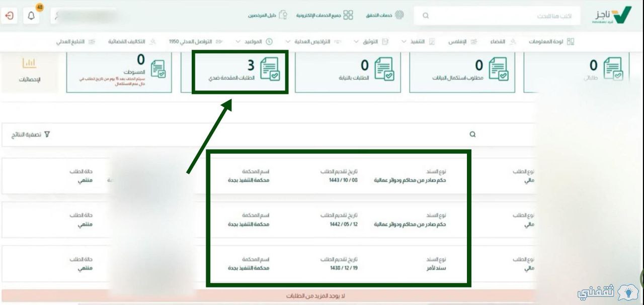Click محكمة التنفيذ بجدة in the 1442 / 05 / 12 row

249,224
